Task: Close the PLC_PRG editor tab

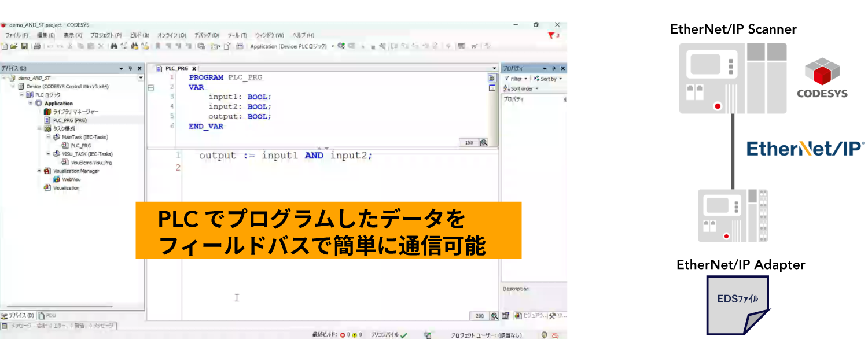Action: pyautogui.click(x=194, y=68)
